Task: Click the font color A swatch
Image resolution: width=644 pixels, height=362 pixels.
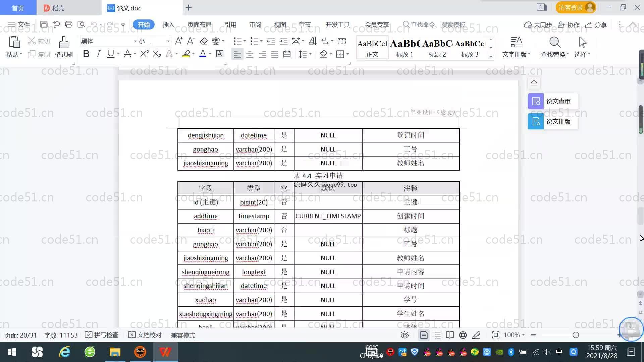Action: 203,54
